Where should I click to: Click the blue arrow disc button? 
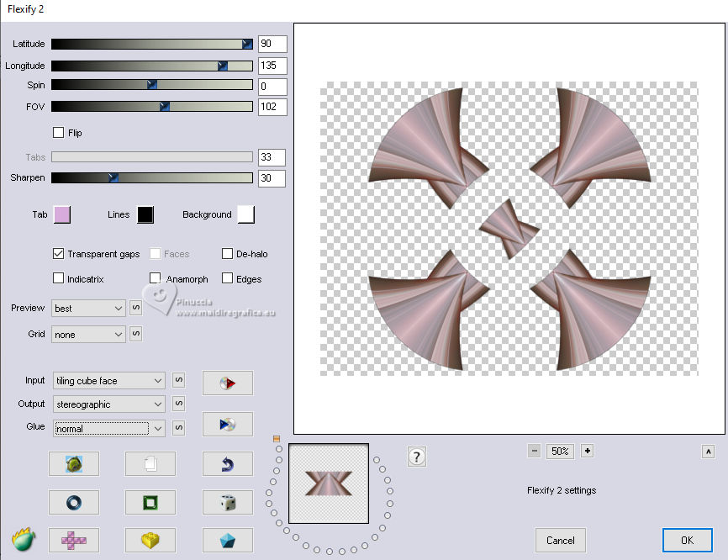point(228,424)
